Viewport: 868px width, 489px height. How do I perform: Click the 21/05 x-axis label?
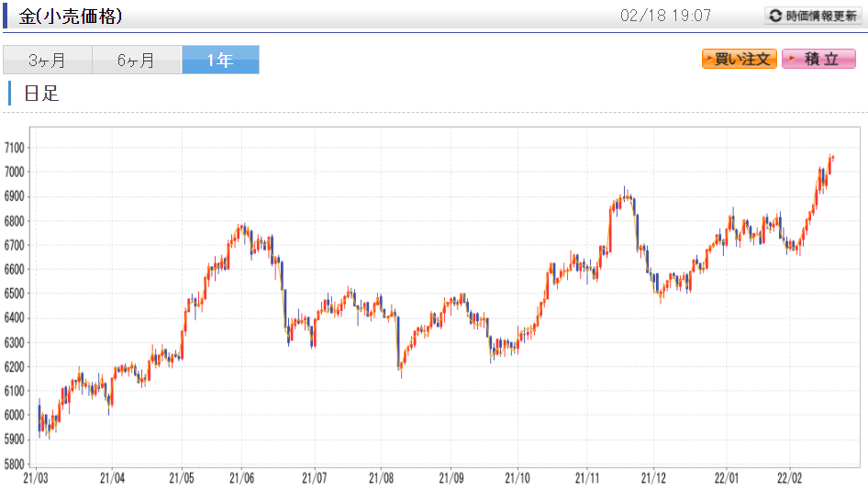[x=182, y=478]
